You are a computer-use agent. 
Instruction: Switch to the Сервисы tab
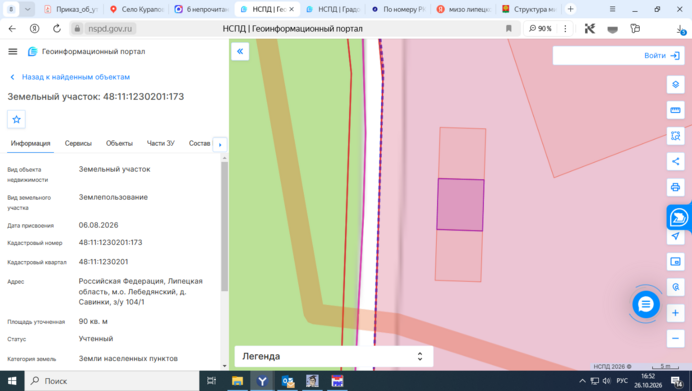[78, 143]
